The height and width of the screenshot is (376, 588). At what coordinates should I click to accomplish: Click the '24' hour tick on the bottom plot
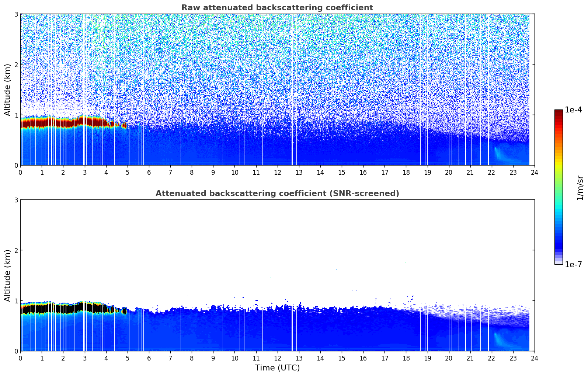[x=535, y=358]
